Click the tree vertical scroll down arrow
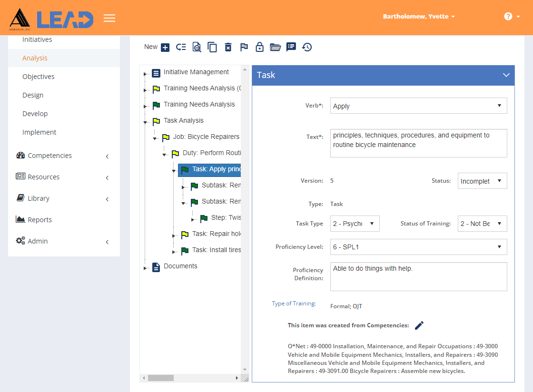533x392 pixels. [245, 370]
